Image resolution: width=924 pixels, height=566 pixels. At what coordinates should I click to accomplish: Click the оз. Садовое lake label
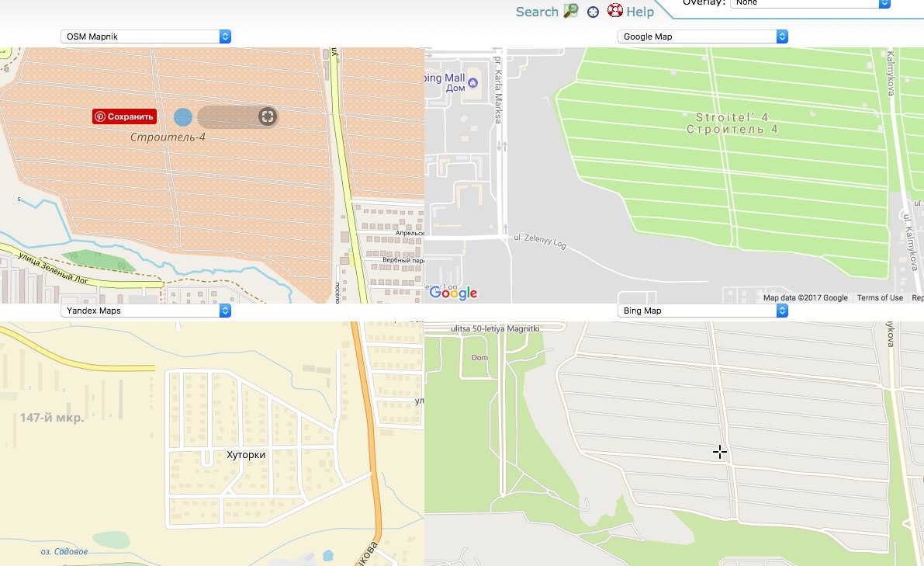point(64,552)
